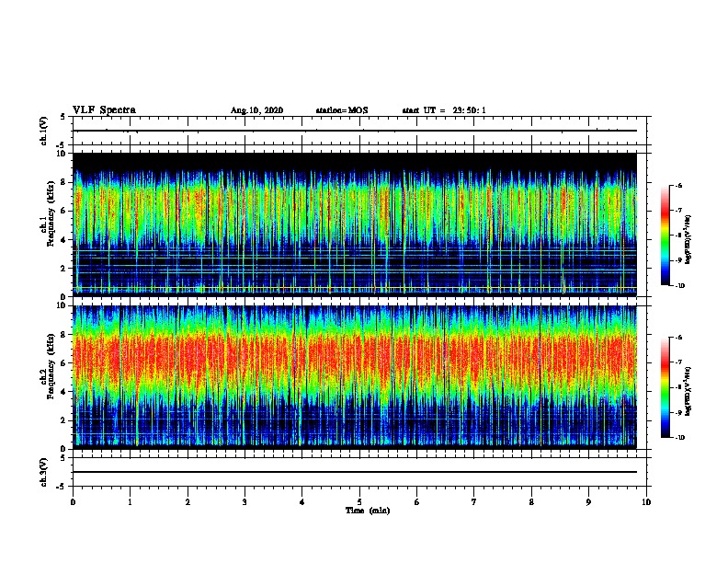728x563 pixels.
Task: Click the "-5" tick of the ch.3(V) axis
Action: point(62,487)
